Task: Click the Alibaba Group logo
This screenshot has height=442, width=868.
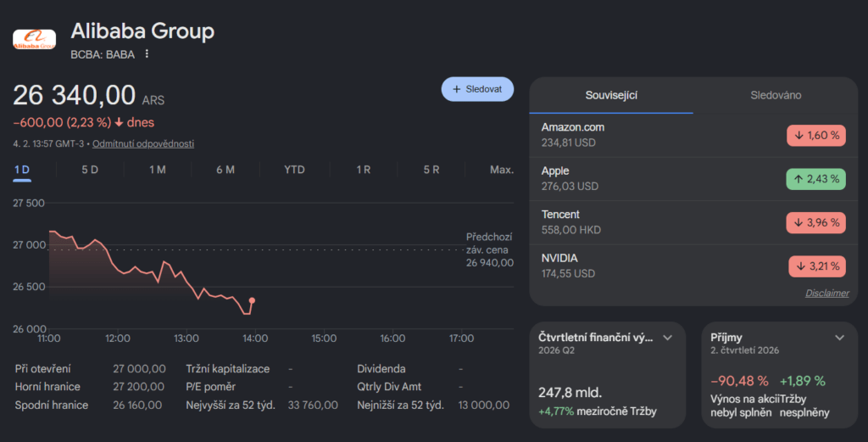Action: click(34, 38)
